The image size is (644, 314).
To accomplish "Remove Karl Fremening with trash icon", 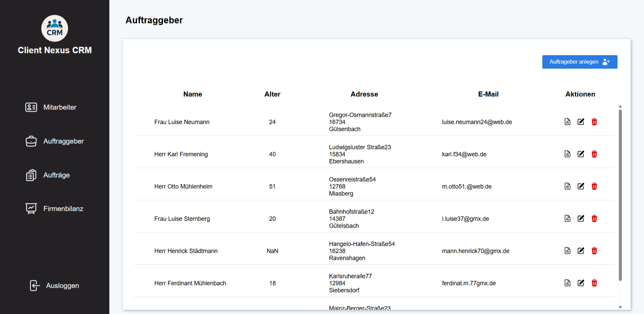I will click(x=594, y=154).
